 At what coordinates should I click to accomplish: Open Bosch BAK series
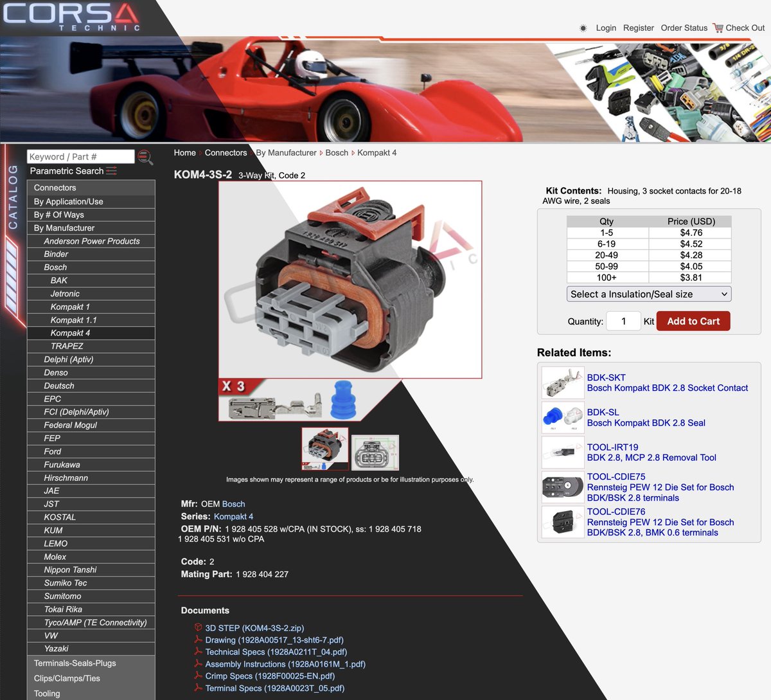click(91, 280)
